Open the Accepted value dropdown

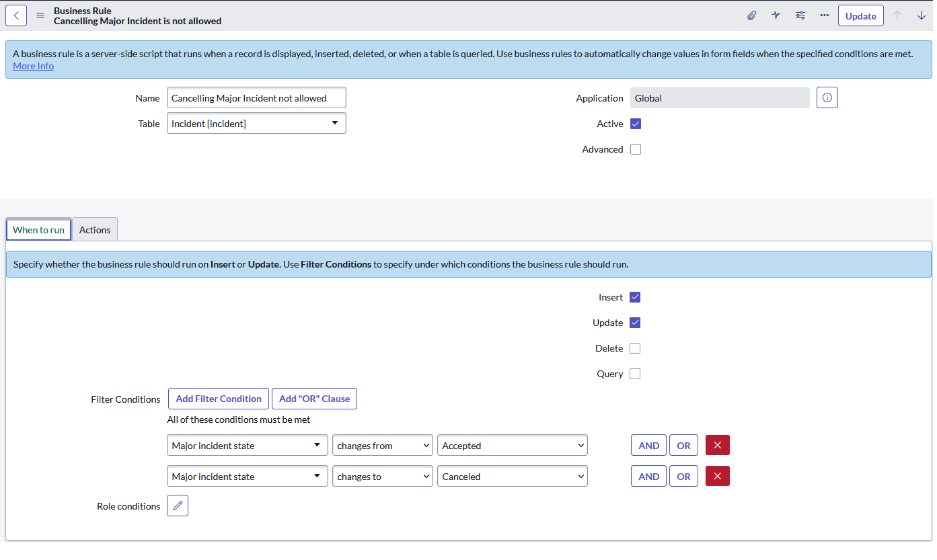pos(512,444)
